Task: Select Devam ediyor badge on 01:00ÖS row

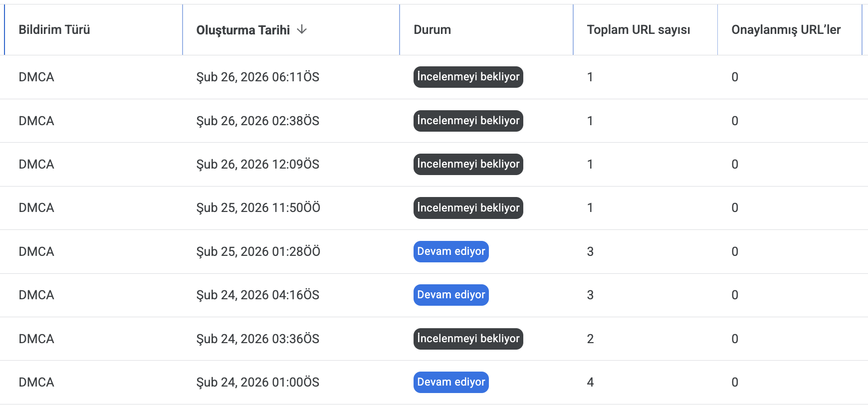Action: 451,382
